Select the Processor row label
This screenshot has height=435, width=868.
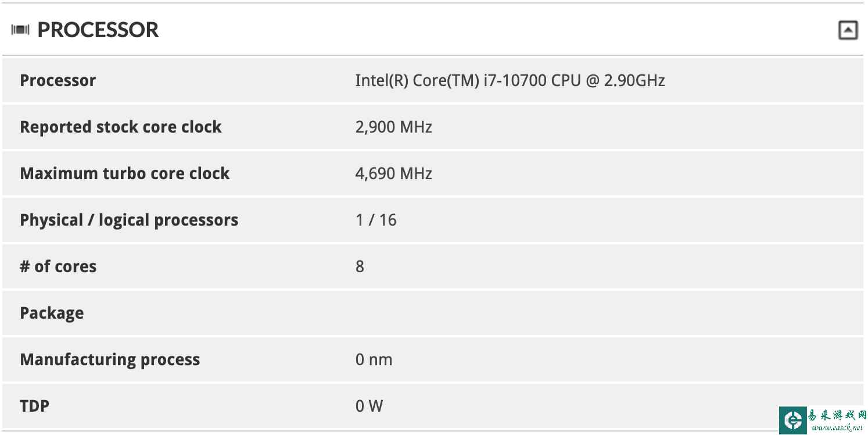[x=58, y=80]
